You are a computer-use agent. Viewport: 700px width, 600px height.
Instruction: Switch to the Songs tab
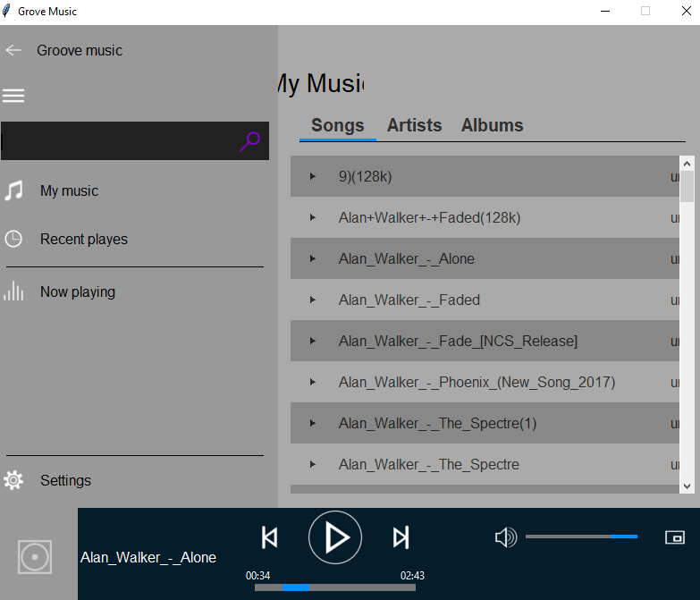338,125
